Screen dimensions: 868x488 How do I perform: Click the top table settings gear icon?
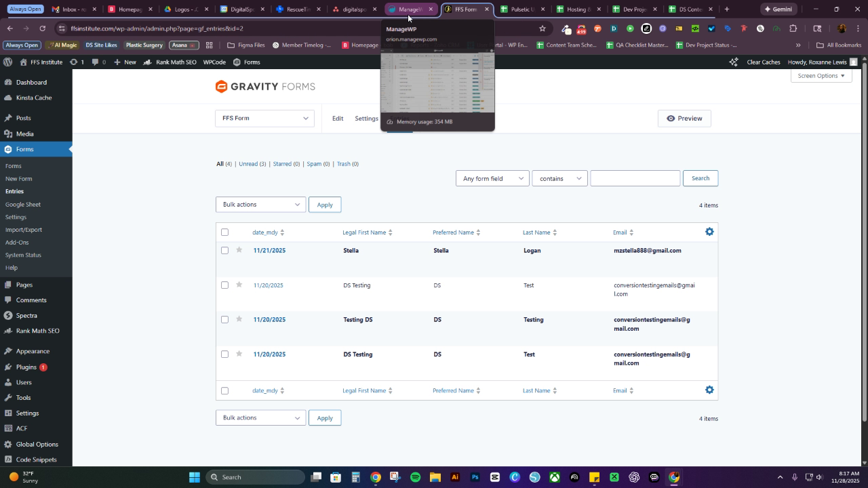tap(709, 232)
